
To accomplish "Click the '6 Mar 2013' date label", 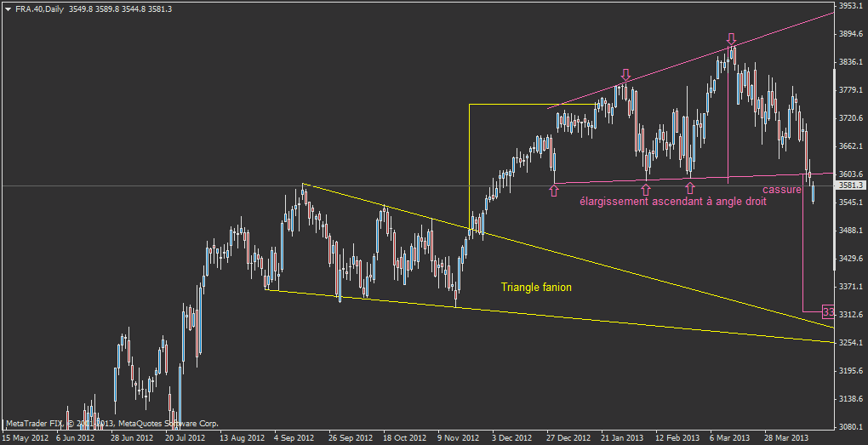I will 731,437.
